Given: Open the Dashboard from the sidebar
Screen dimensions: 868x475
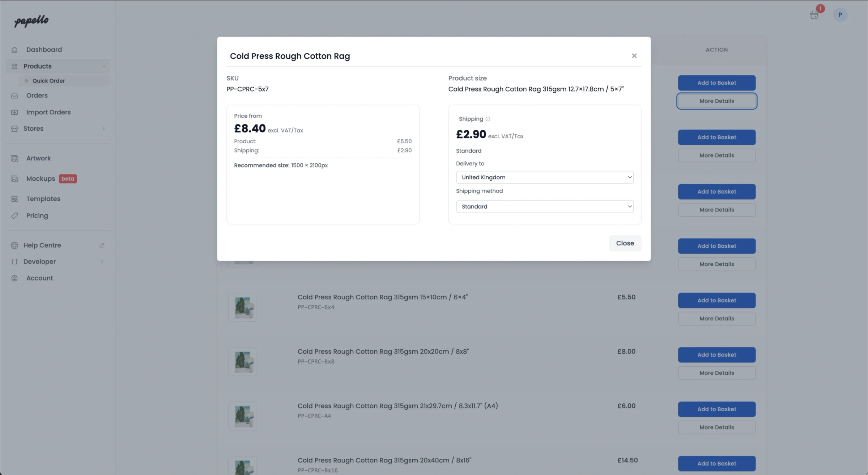Looking at the screenshot, I should point(44,49).
